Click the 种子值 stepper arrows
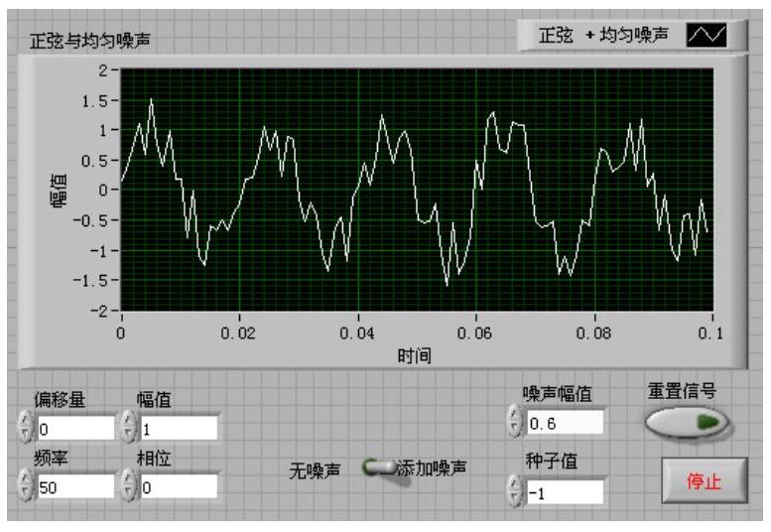Screen dimensions: 771x532 [515, 490]
